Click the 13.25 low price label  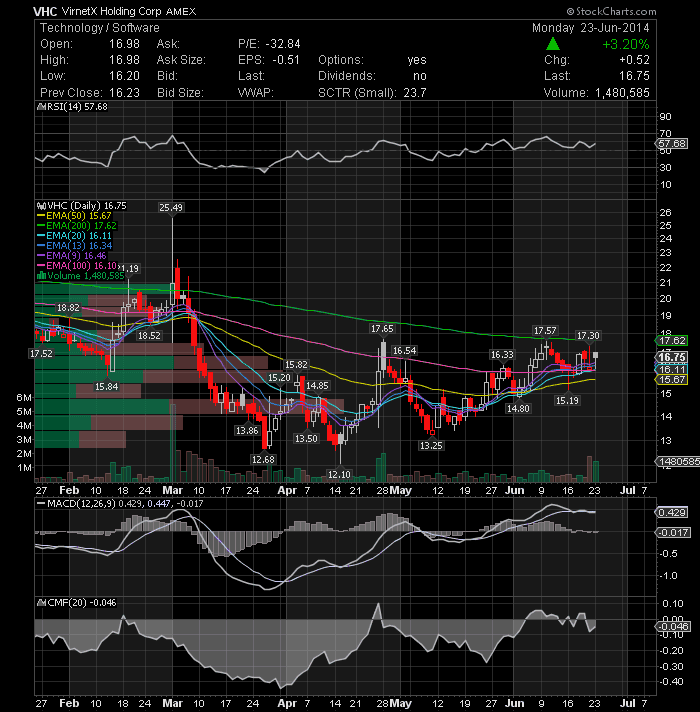(x=431, y=445)
